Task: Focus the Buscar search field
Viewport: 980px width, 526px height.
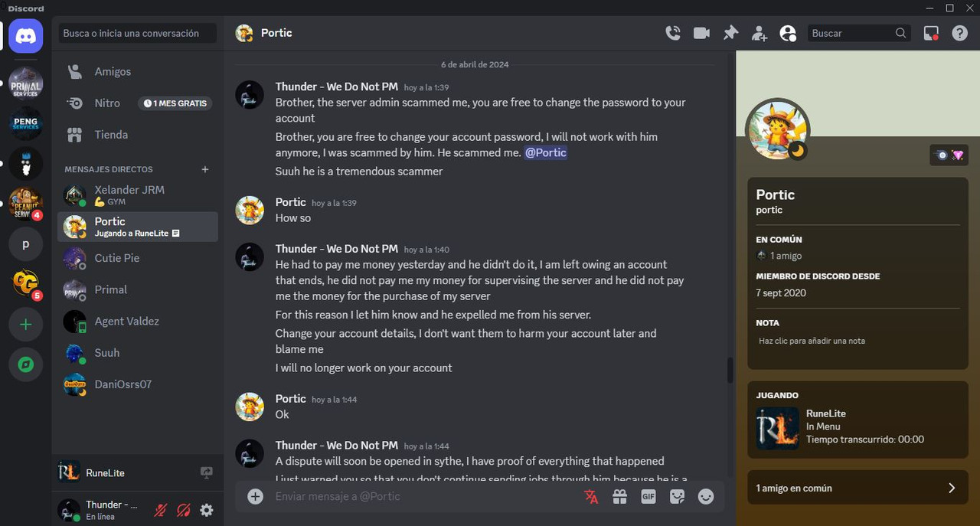Action: click(850, 33)
